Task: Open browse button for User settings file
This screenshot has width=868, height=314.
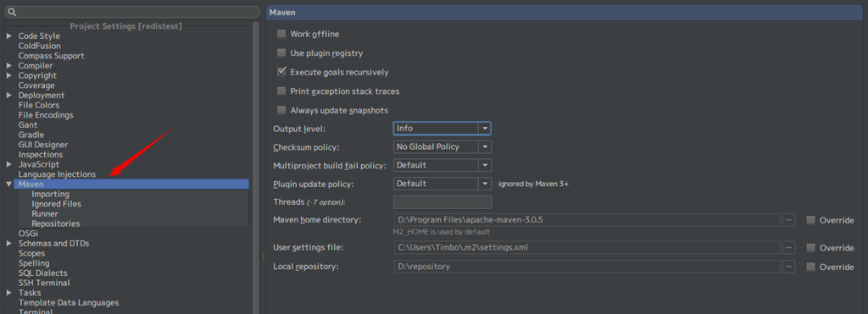Action: click(789, 247)
